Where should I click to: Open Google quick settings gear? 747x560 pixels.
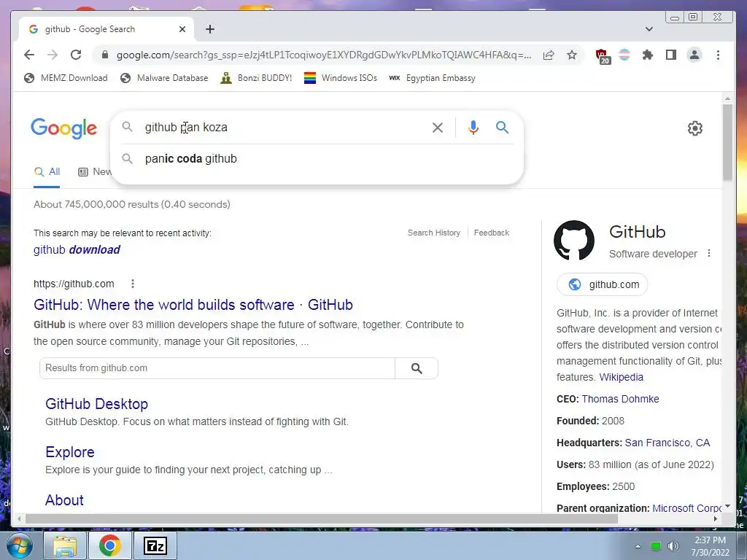694,128
